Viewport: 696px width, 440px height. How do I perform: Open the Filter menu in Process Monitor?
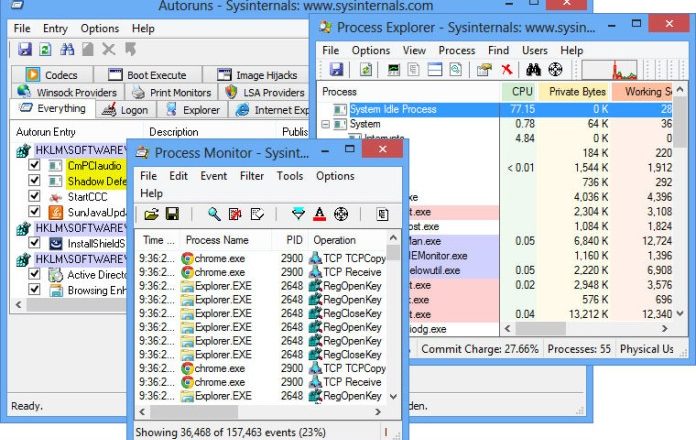pyautogui.click(x=252, y=176)
